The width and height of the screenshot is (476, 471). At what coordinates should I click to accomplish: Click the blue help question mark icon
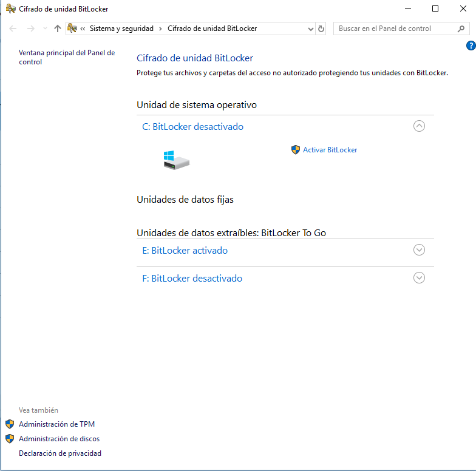(x=471, y=46)
